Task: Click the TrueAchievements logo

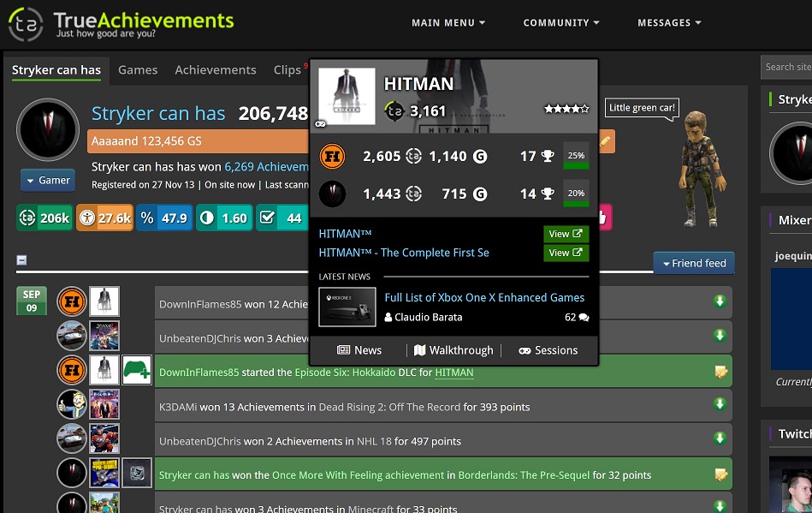Action: 121,24
